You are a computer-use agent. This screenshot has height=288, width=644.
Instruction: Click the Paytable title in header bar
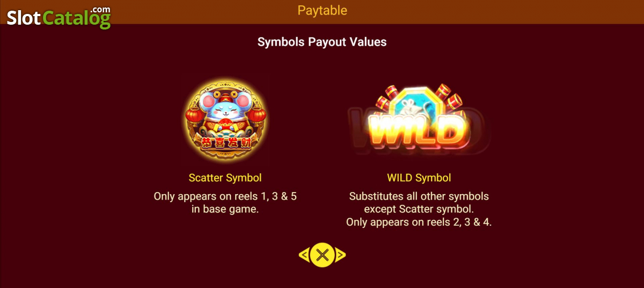322,10
